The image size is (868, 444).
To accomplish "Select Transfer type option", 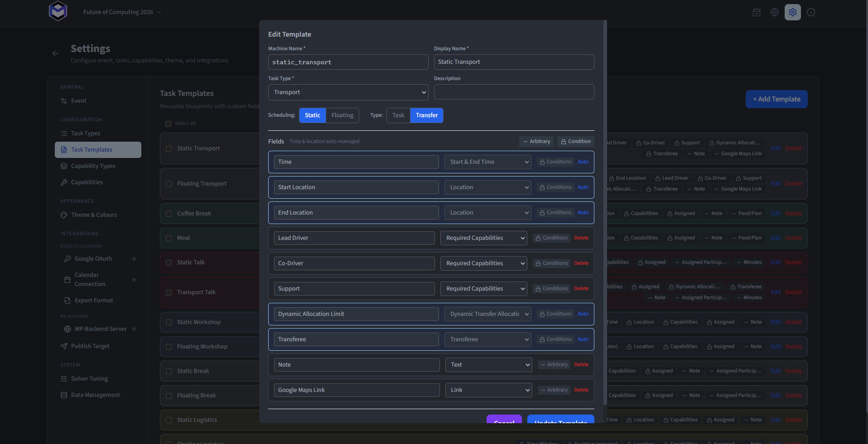I will (427, 115).
